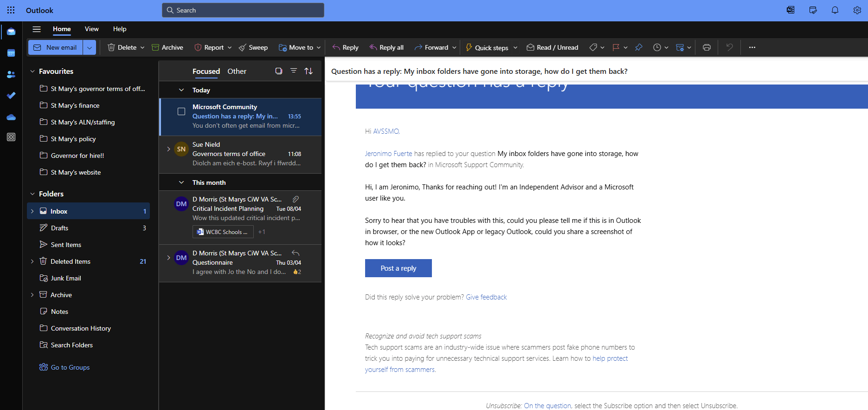The image size is (868, 410).
Task: Open the toolbar's three-dot More options
Action: pos(752,47)
